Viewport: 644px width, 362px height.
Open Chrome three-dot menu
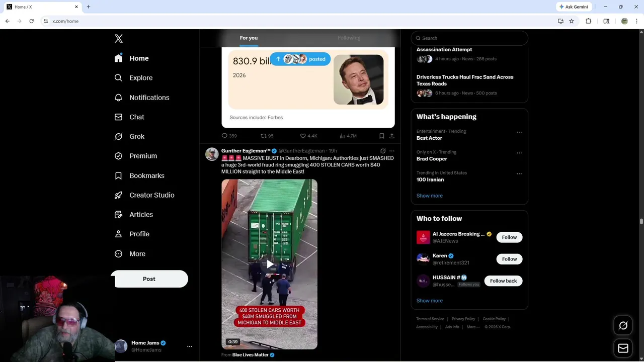click(637, 21)
